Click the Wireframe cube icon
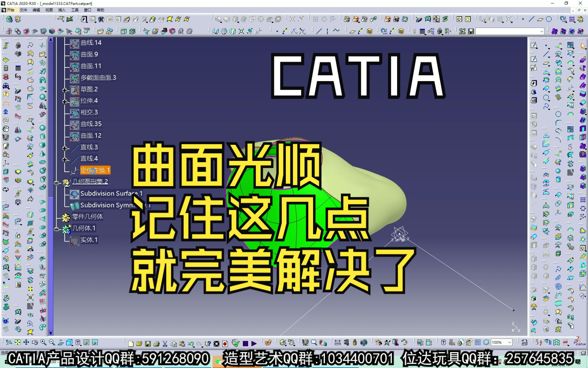Screen dimensions: 588x368 [x=132, y=31]
